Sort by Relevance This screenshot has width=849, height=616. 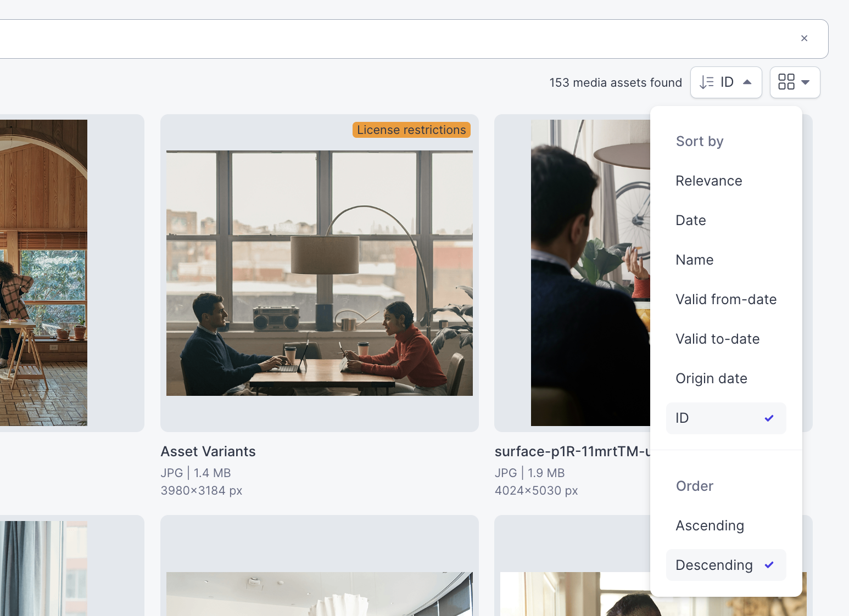tap(726, 181)
